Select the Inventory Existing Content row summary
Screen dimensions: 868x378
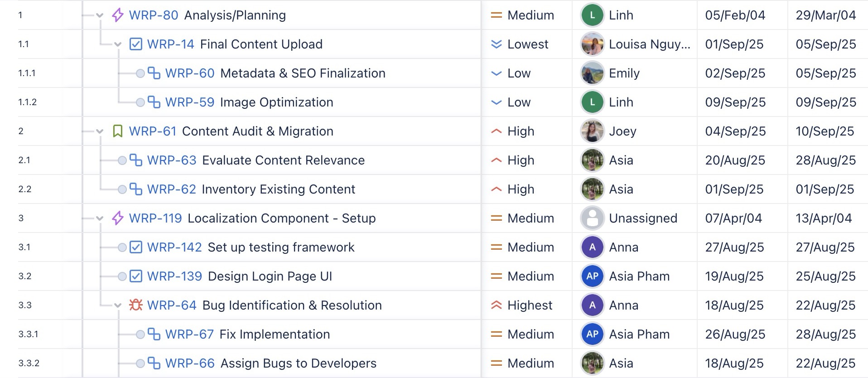(x=278, y=189)
